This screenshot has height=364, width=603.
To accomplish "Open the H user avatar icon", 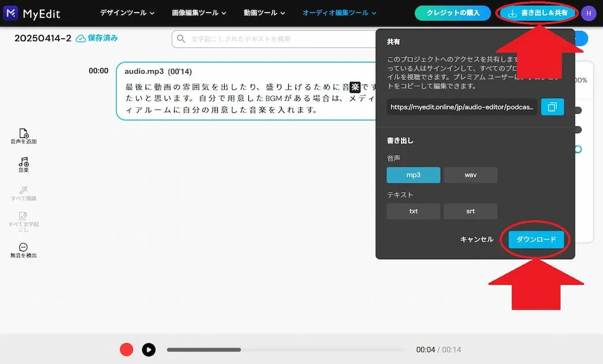I will tap(588, 13).
